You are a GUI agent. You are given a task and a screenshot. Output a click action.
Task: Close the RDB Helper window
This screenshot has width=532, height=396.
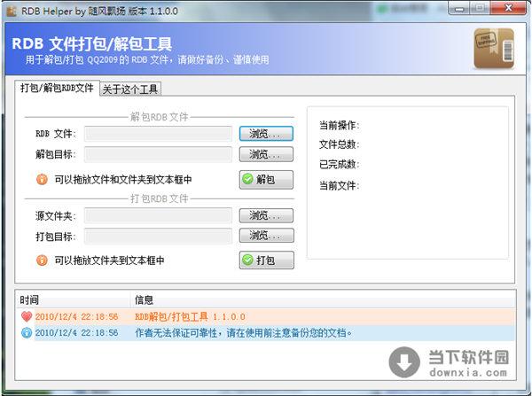(508, 8)
